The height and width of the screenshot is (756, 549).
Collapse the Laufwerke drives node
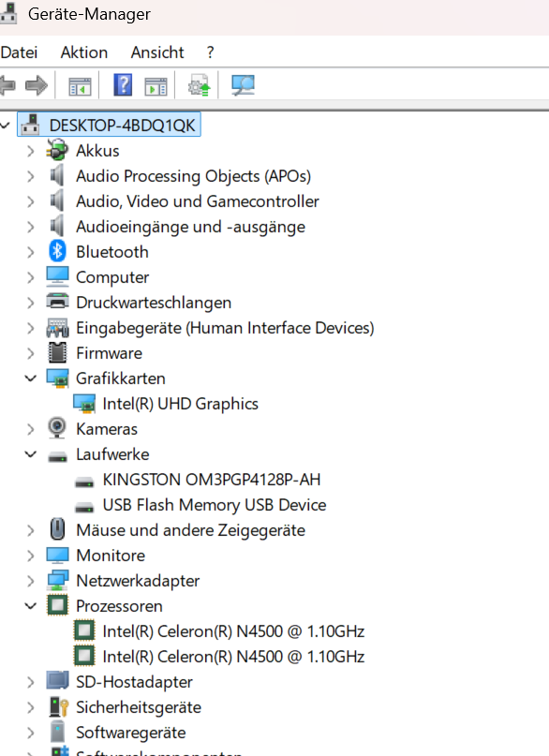(x=31, y=454)
